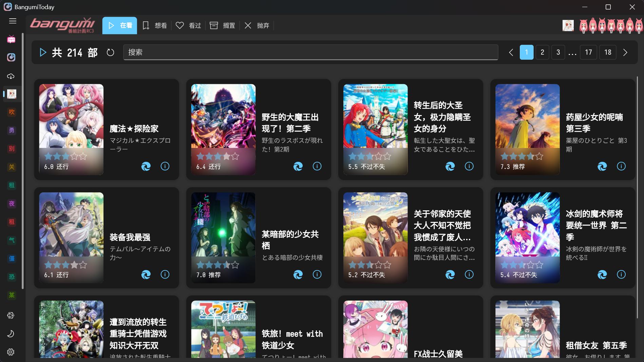Open the swirl logo icon in sidebar

click(11, 57)
